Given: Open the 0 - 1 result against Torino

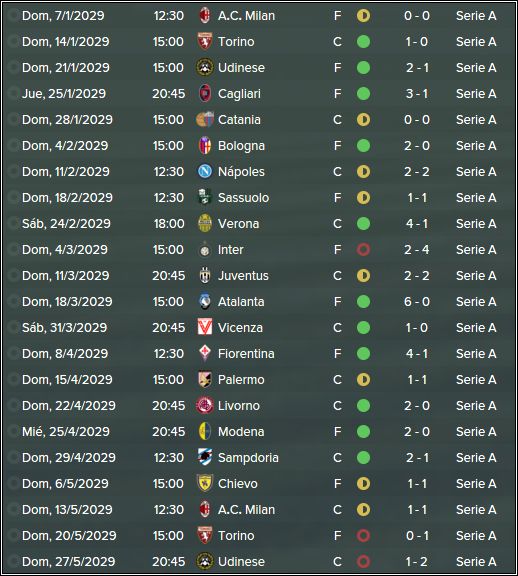Looking at the screenshot, I should [x=417, y=536].
